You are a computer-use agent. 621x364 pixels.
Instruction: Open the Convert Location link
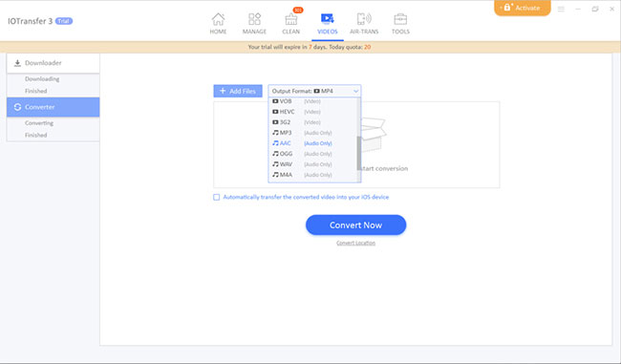click(x=355, y=243)
